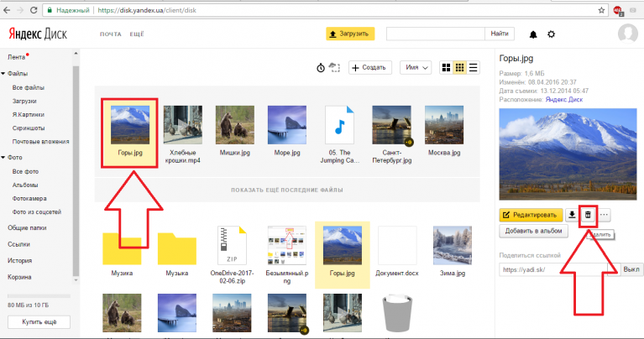Download Горы.jpg using the download icon
Screen dimensions: 644x339
click(572, 215)
